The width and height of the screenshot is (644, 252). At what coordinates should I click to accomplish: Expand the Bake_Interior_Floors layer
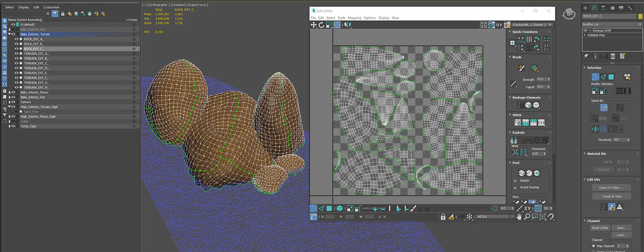tap(9, 92)
